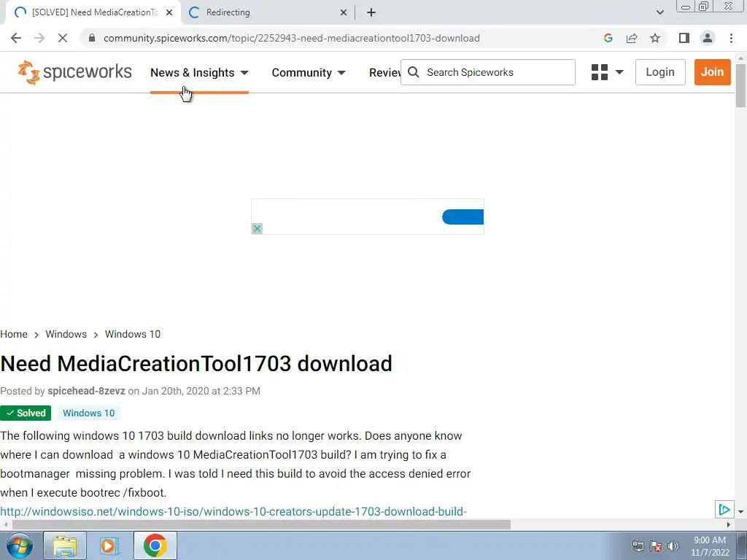Viewport: 747px width, 560px height.
Task: Click the Spiceworks logo
Action: (75, 72)
